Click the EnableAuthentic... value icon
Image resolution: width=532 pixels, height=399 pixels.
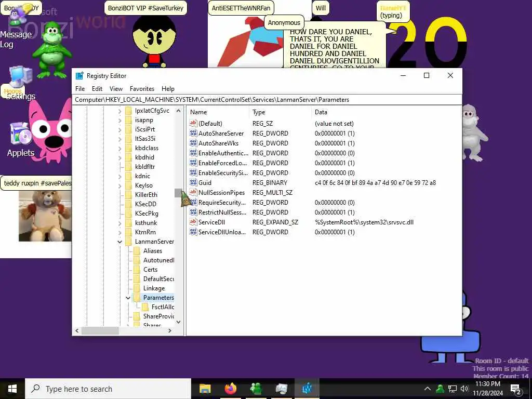click(x=193, y=153)
